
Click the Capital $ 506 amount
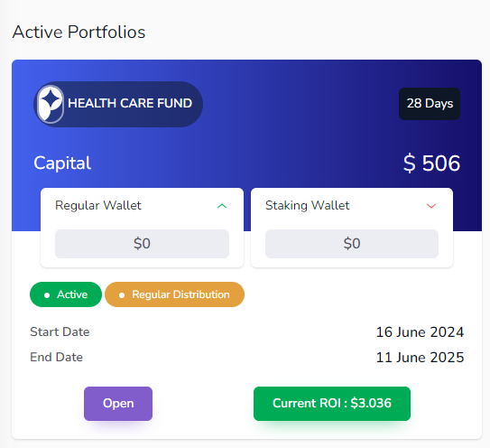click(x=431, y=163)
